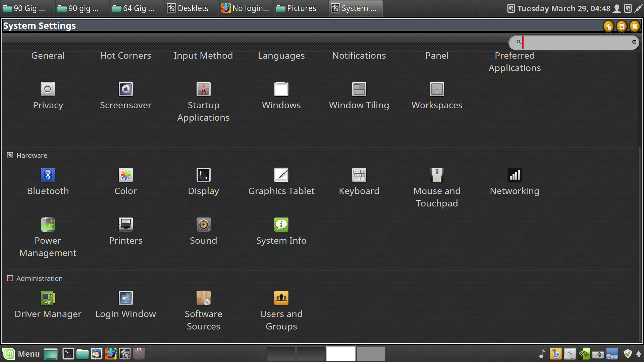Screen dimensions: 644x362
Task: Open Display settings icon
Action: (x=204, y=175)
